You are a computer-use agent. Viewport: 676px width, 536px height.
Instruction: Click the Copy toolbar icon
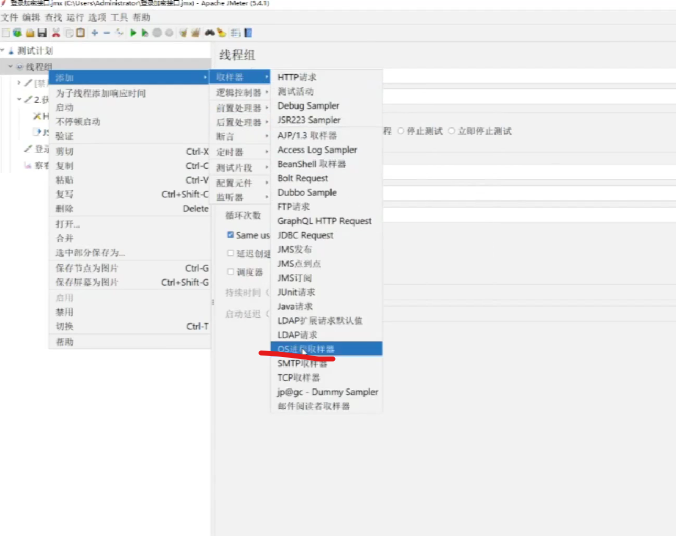[69, 33]
